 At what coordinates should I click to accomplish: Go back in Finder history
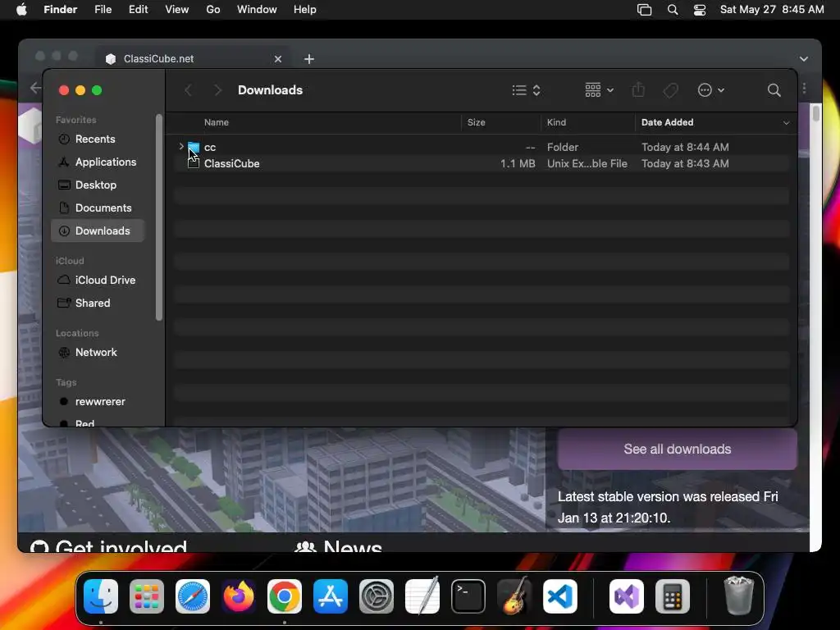tap(188, 90)
